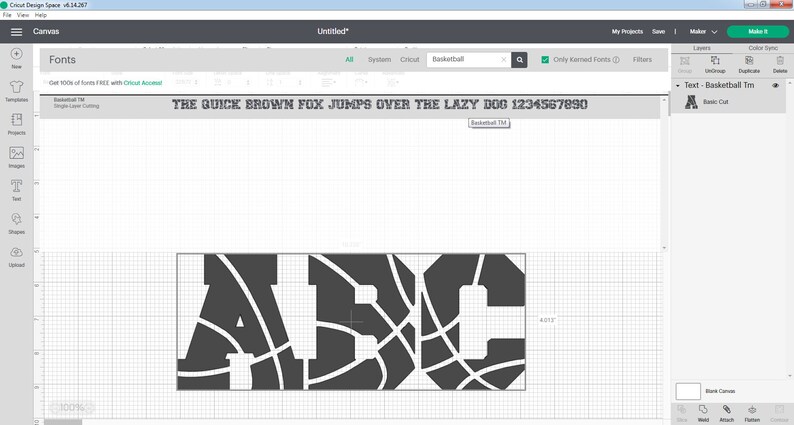Open the Templates panel
The height and width of the screenshot is (425, 794).
pos(16,91)
